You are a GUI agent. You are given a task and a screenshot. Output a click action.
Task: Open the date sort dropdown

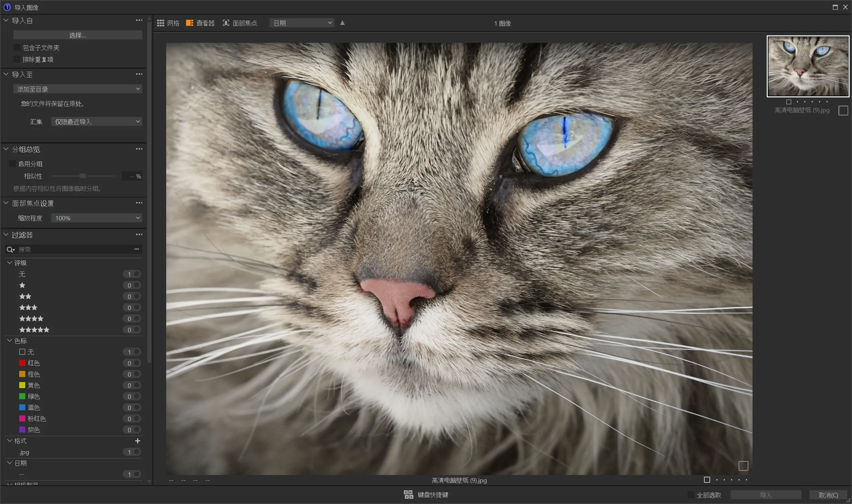pos(302,23)
